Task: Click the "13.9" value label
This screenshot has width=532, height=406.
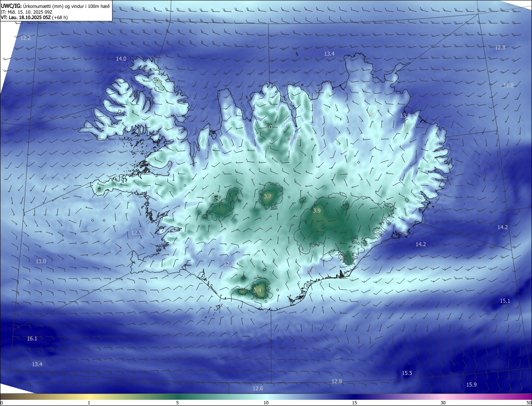Action: pos(405,115)
